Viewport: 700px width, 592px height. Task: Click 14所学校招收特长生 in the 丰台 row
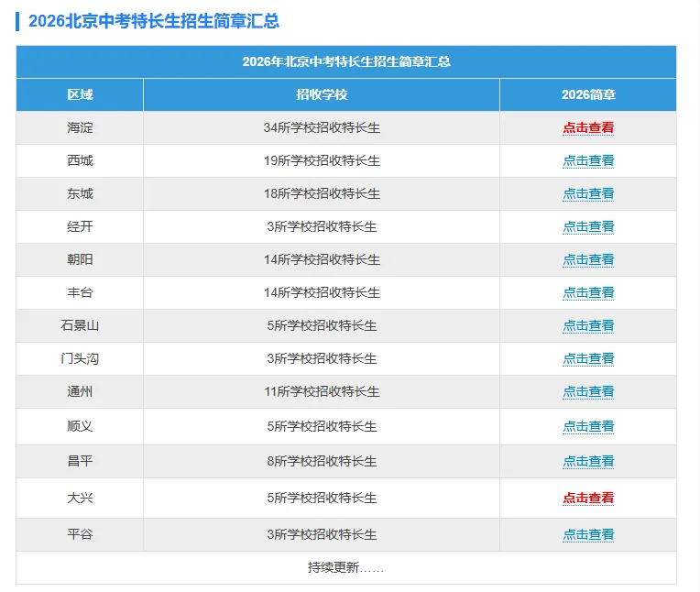(322, 293)
